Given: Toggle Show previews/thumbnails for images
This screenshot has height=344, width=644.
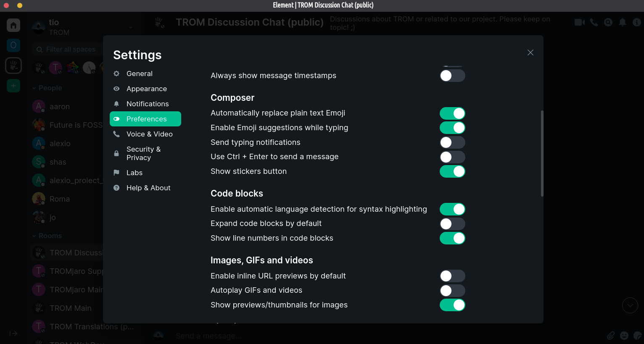Looking at the screenshot, I should click(x=452, y=305).
